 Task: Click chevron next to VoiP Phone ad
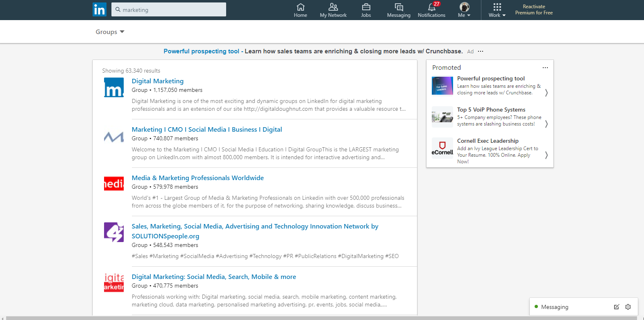[x=546, y=124]
